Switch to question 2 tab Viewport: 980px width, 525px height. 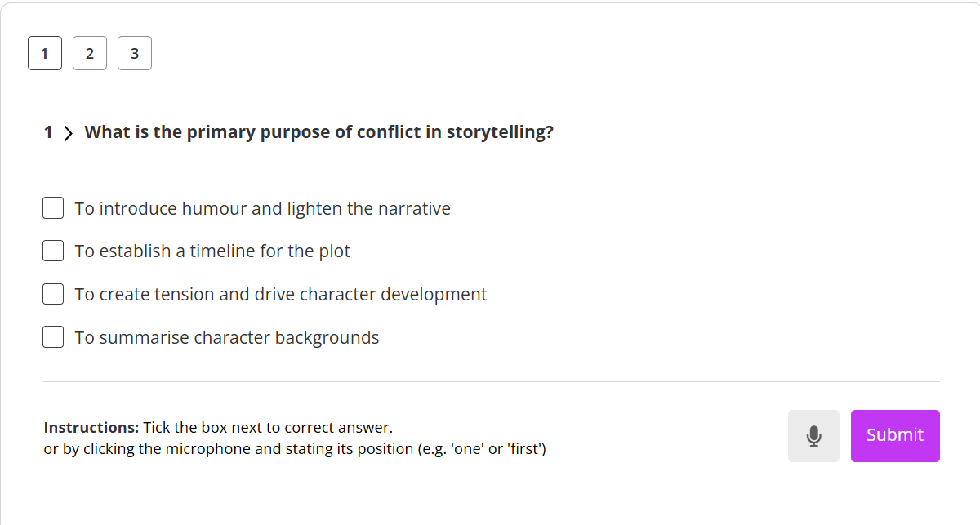(90, 54)
